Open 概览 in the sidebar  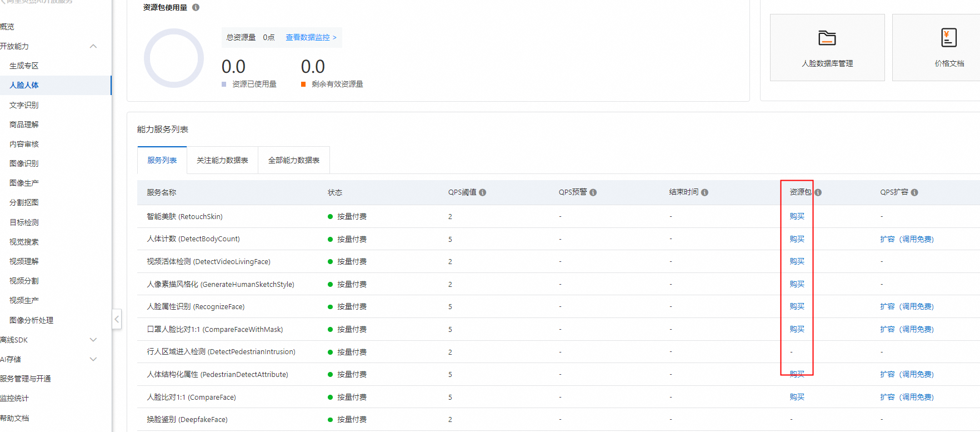[7, 27]
